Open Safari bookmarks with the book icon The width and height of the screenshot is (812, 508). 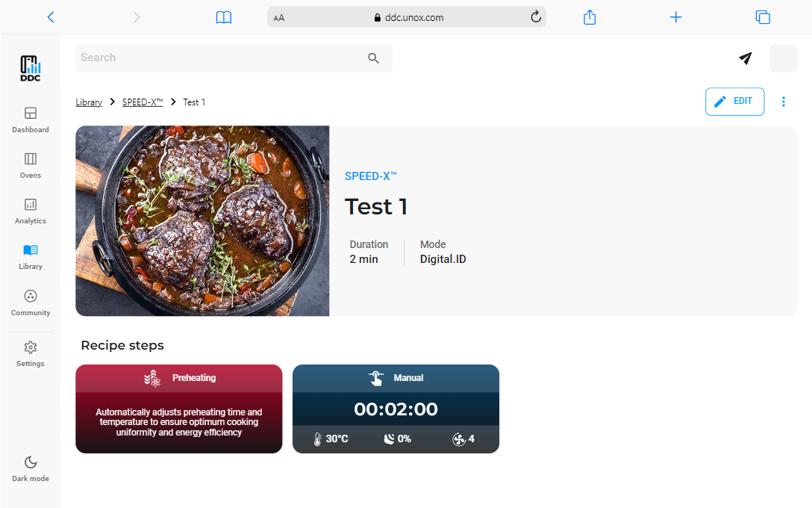[x=224, y=16]
